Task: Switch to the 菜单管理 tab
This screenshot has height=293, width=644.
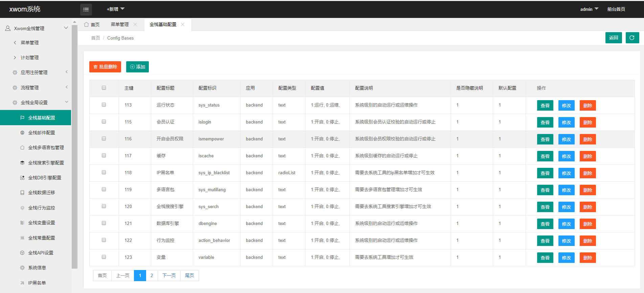Action: click(120, 24)
